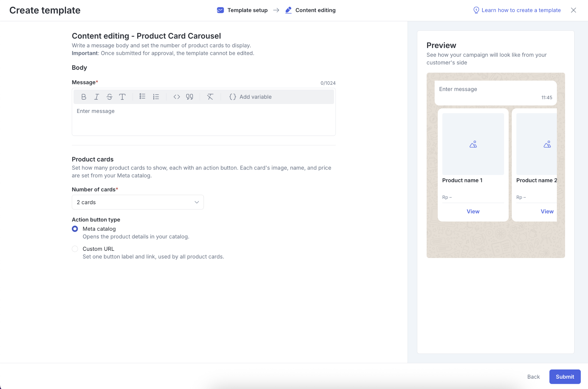The height and width of the screenshot is (389, 588).
Task: Click the preview Enter message bubble
Action: pyautogui.click(x=496, y=93)
